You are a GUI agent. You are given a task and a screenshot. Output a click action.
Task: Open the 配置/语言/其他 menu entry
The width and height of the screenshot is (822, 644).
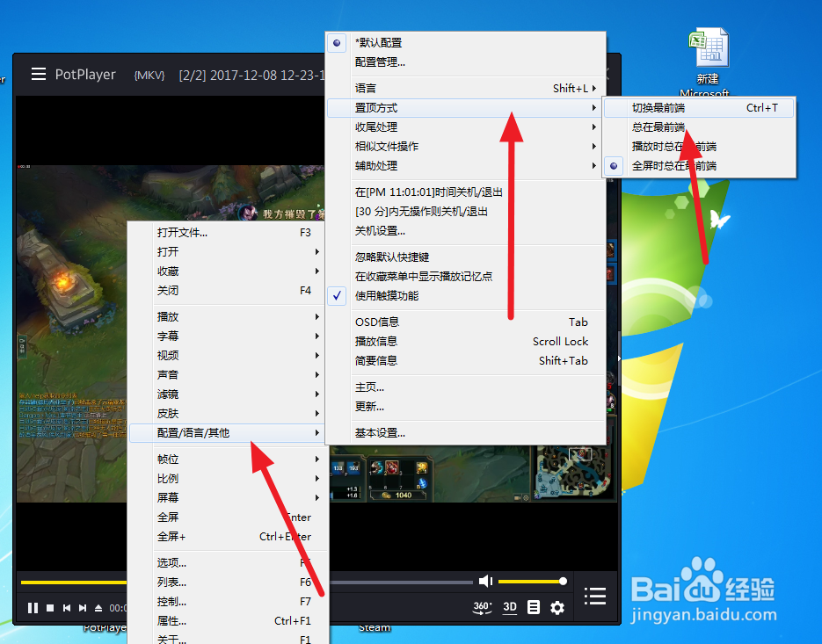[x=227, y=433]
